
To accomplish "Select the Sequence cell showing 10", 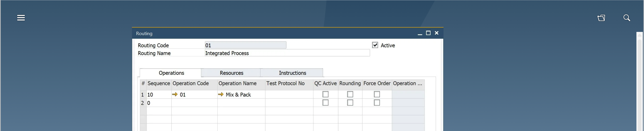I will click(159, 95).
